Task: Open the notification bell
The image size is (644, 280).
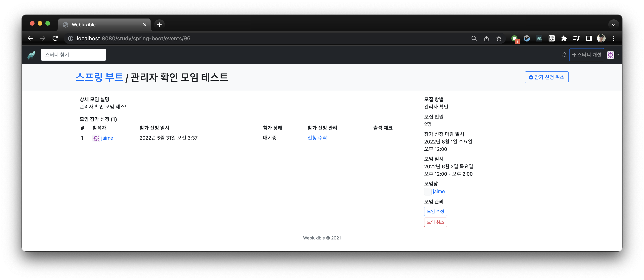Action: click(564, 55)
